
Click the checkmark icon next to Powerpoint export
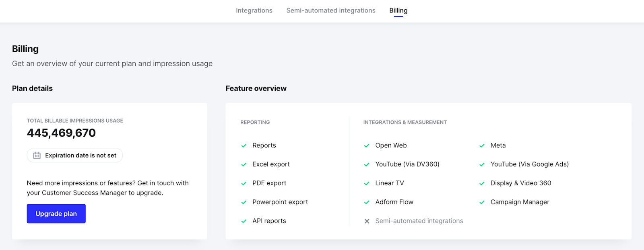(x=244, y=202)
